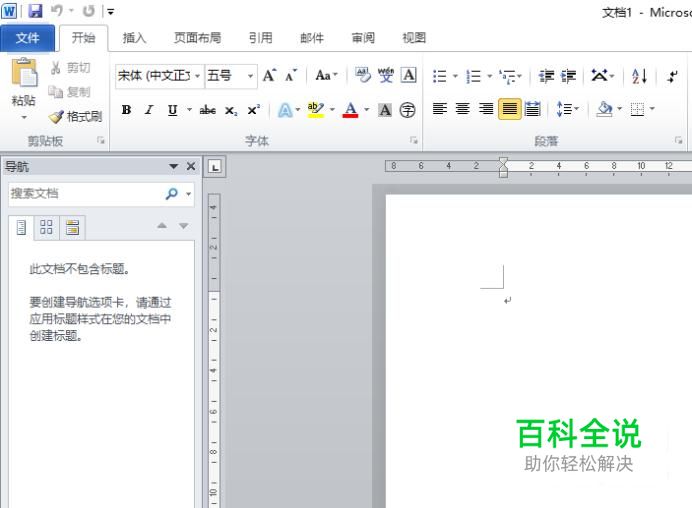This screenshot has width=692, height=508.
Task: Open the font name dropdown 宋体
Action: pos(197,76)
